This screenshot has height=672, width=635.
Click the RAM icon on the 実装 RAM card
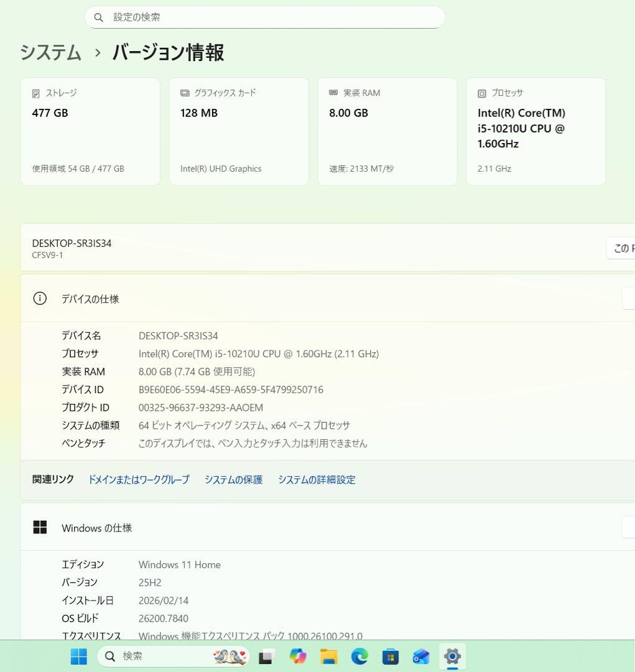[333, 93]
